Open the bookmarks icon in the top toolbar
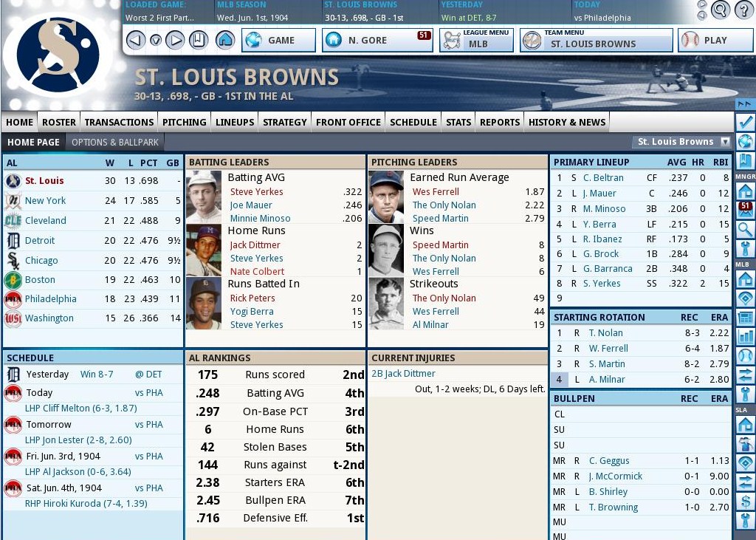This screenshot has width=756, height=540. [x=198, y=40]
